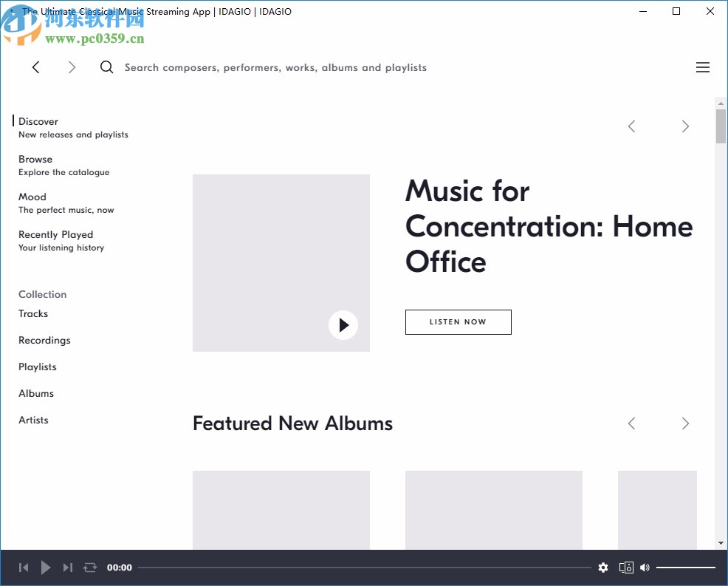This screenshot has height=586, width=728.
Task: Click the scrollbar down arrow
Action: (721, 543)
